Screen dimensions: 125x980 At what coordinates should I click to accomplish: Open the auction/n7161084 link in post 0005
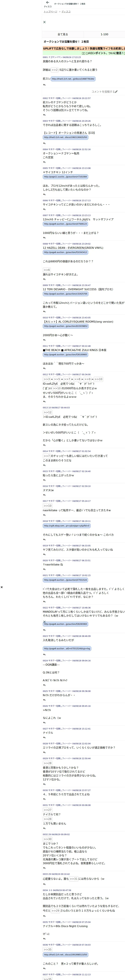[66, 177]
